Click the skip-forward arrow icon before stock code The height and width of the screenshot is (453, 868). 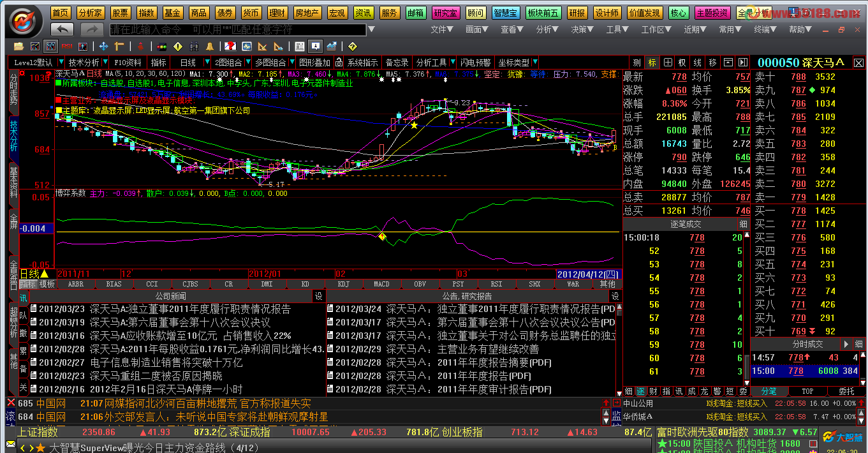point(743,63)
